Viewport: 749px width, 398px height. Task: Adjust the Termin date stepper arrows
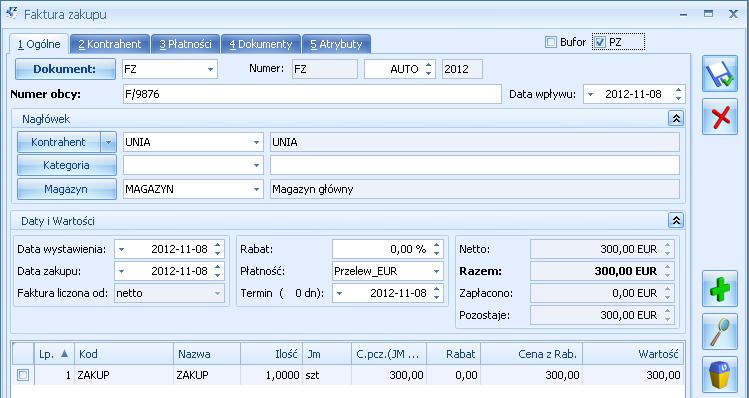[437, 293]
